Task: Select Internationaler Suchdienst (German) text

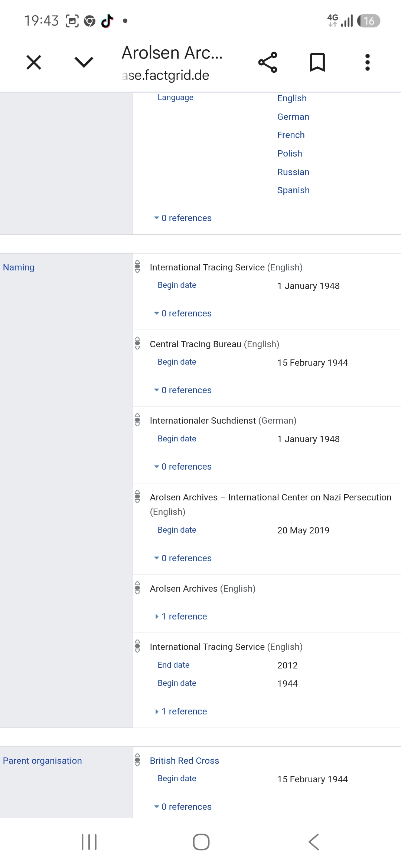Action: (223, 421)
